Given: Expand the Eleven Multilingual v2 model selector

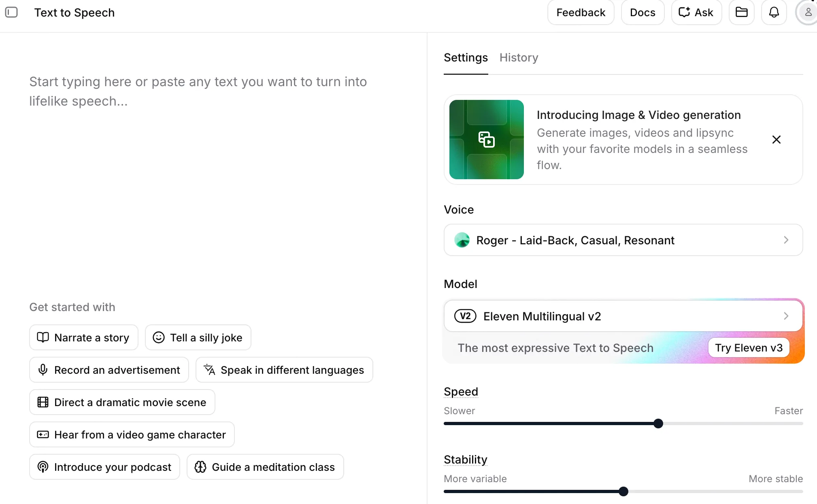Looking at the screenshot, I should (x=623, y=316).
